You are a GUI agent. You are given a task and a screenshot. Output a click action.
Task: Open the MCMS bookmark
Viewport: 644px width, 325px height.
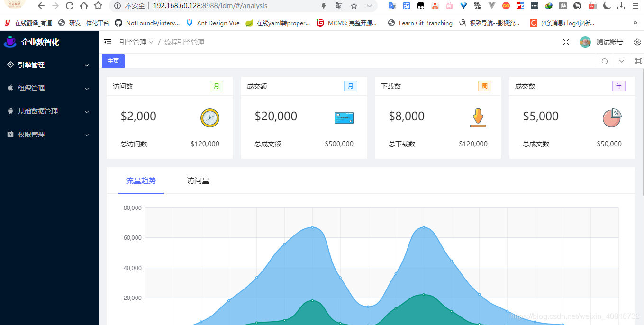pyautogui.click(x=346, y=23)
